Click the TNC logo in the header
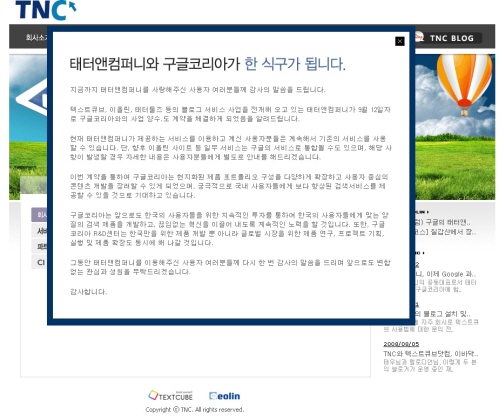500x417 pixels. (x=46, y=10)
